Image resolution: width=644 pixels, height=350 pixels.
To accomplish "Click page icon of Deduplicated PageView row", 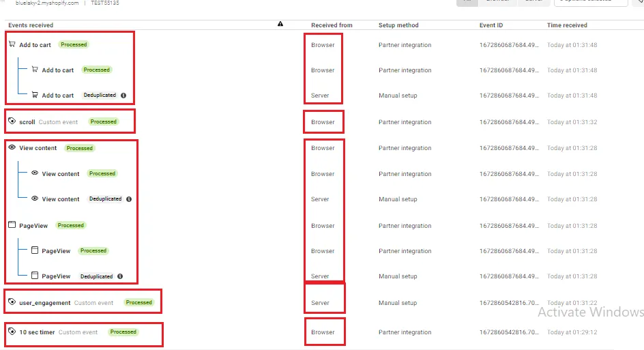I will point(35,276).
